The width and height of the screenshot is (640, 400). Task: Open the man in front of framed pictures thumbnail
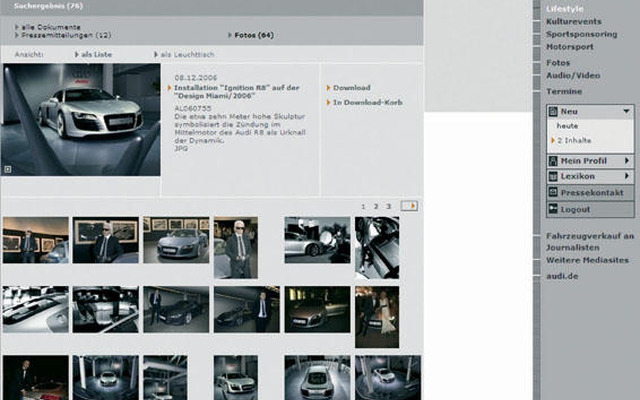(x=106, y=240)
